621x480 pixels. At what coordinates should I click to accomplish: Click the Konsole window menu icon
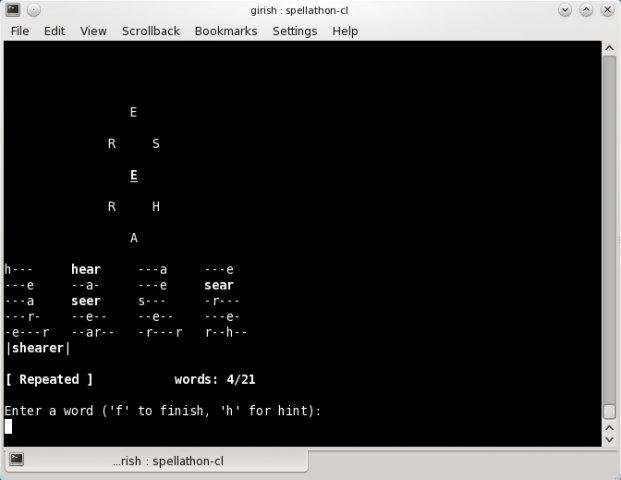[x=11, y=10]
